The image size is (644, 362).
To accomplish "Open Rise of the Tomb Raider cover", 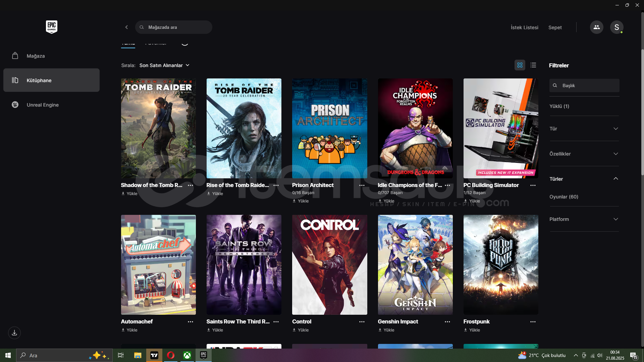I will [244, 128].
